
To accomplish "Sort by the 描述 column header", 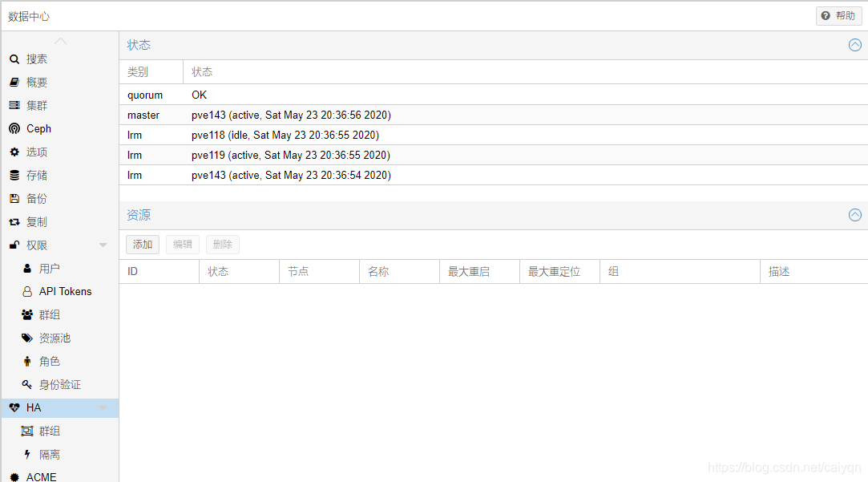I will [813, 271].
